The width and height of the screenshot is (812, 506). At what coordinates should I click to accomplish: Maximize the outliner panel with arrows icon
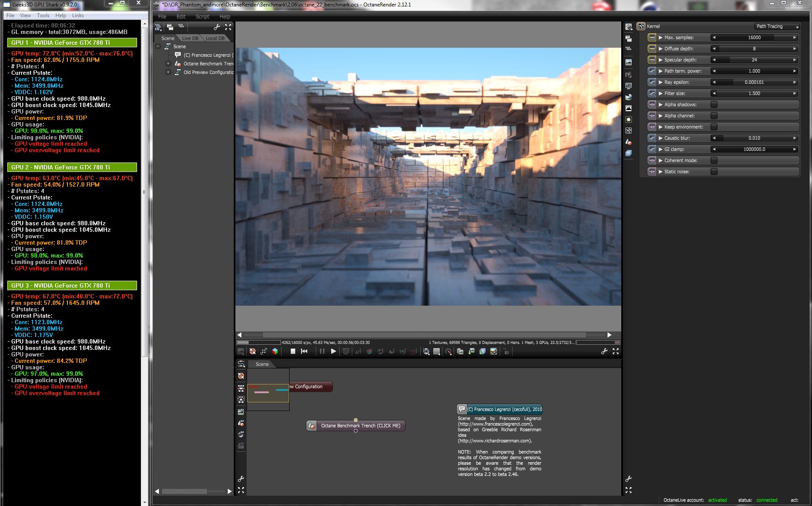click(228, 27)
